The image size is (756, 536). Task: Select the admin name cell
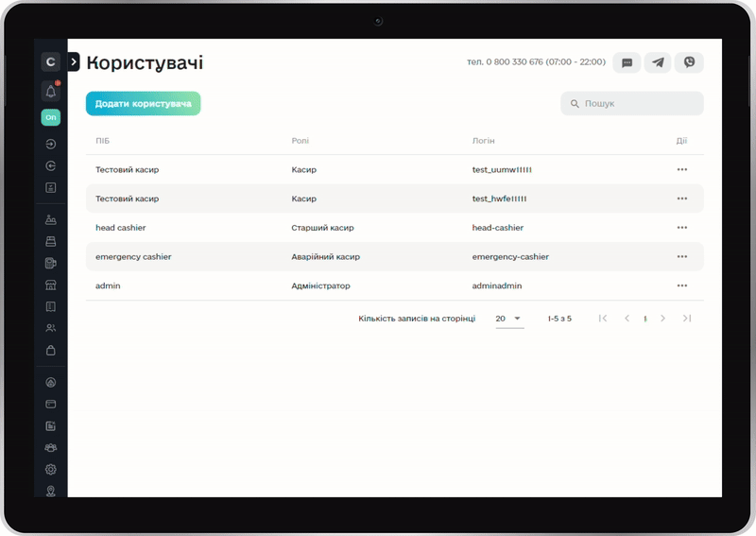[x=108, y=285]
